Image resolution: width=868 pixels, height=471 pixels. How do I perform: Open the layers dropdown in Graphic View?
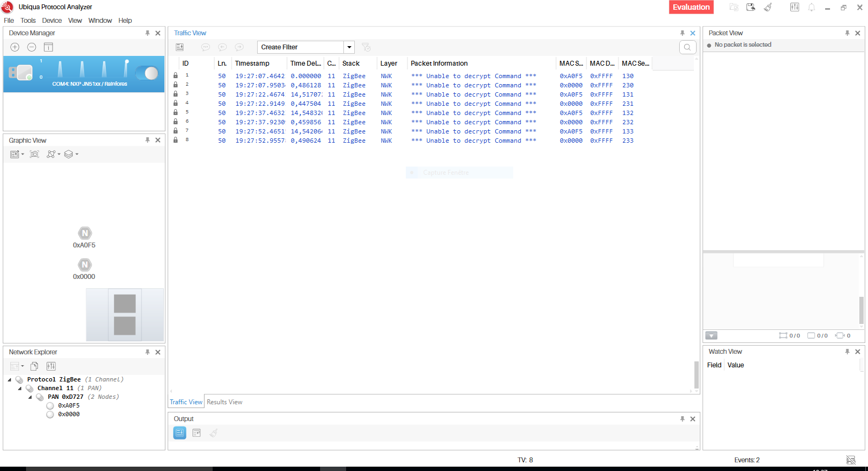71,154
